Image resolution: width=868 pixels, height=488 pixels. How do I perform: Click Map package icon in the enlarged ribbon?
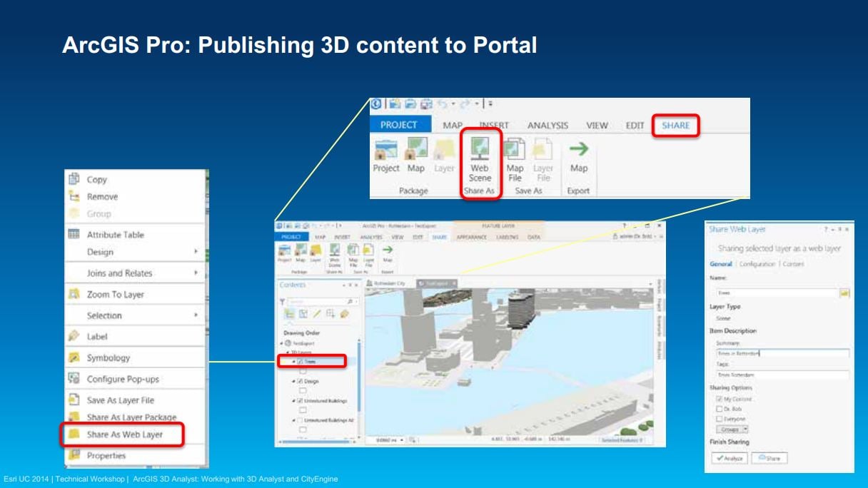[x=416, y=148]
